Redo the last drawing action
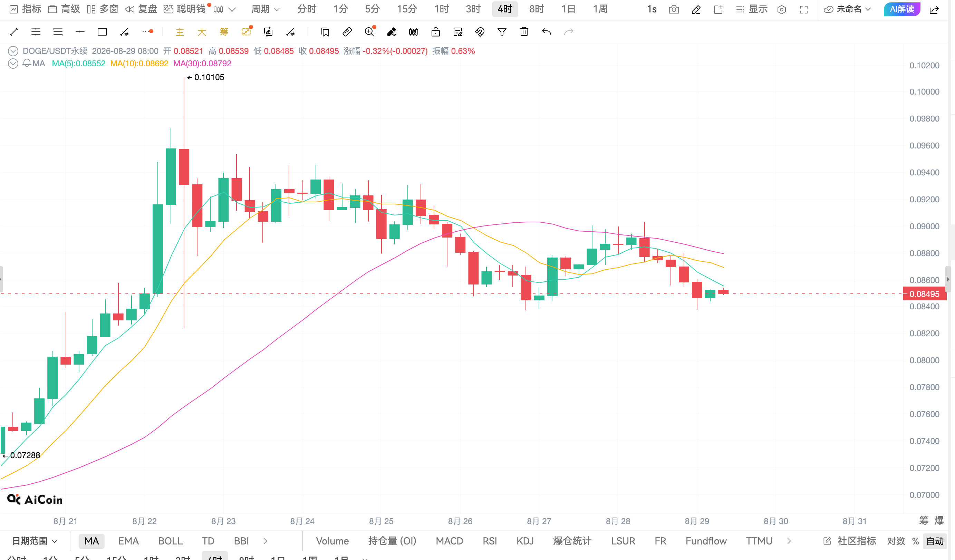This screenshot has height=560, width=955. [x=568, y=32]
